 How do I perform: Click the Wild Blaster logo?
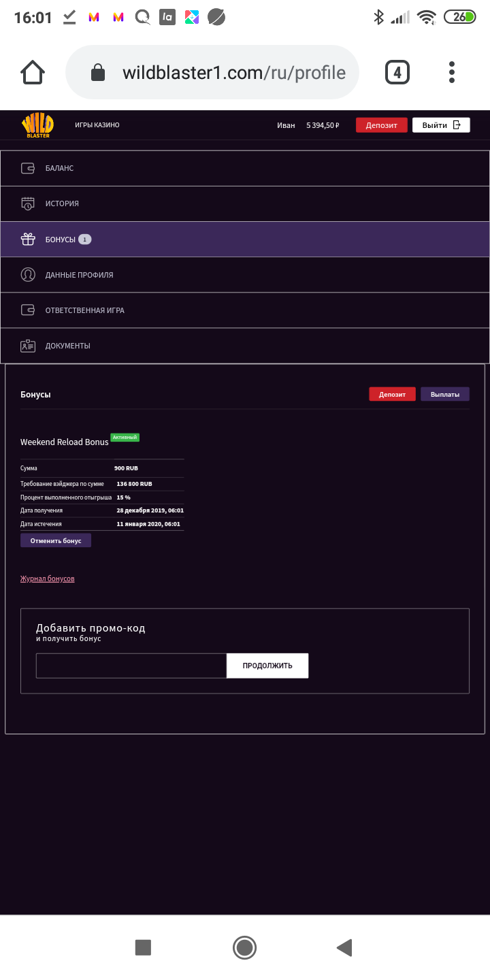[35, 125]
